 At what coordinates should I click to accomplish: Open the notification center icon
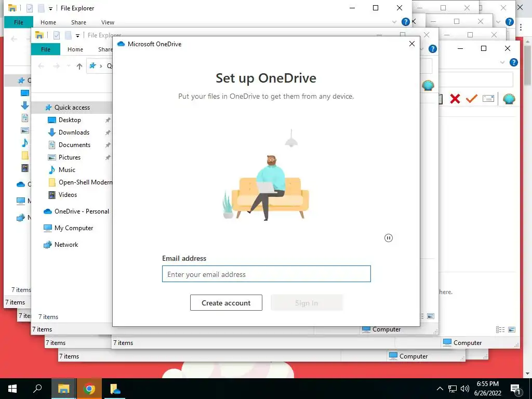[x=516, y=389]
